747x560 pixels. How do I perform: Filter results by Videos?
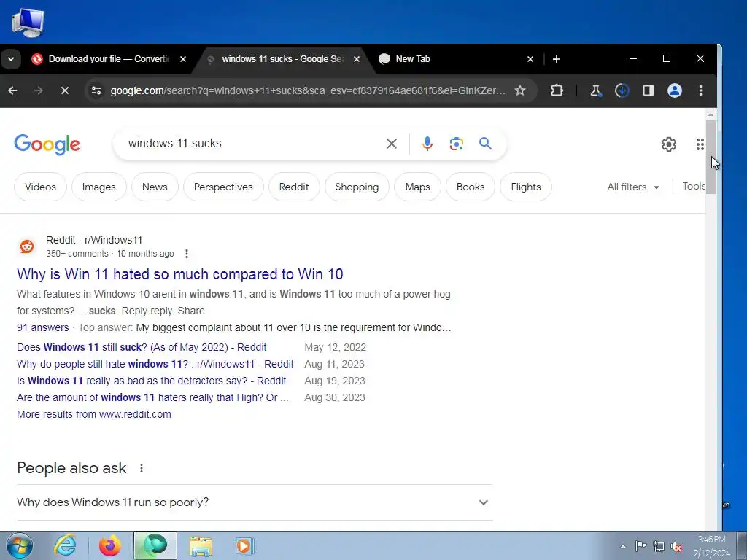point(41,187)
